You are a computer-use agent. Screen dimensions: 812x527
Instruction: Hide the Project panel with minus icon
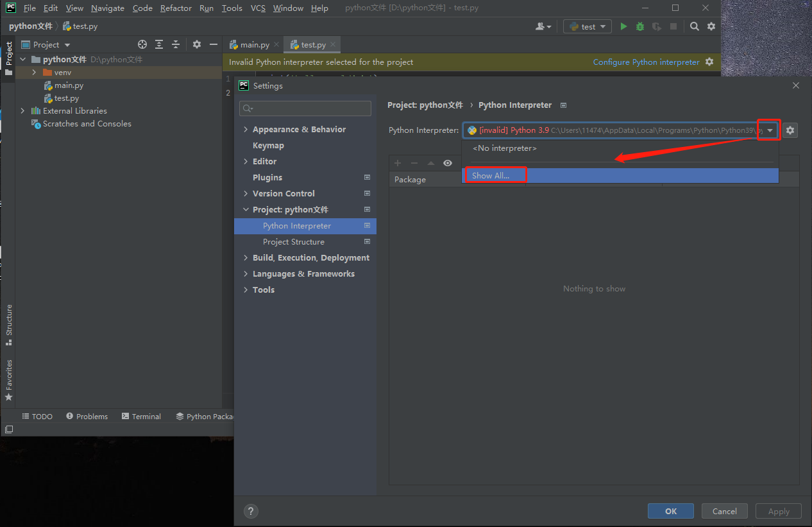(x=214, y=44)
